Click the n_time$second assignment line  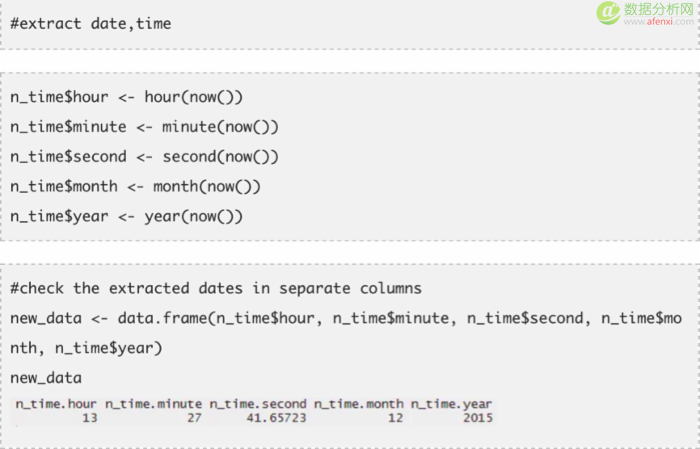(144, 157)
